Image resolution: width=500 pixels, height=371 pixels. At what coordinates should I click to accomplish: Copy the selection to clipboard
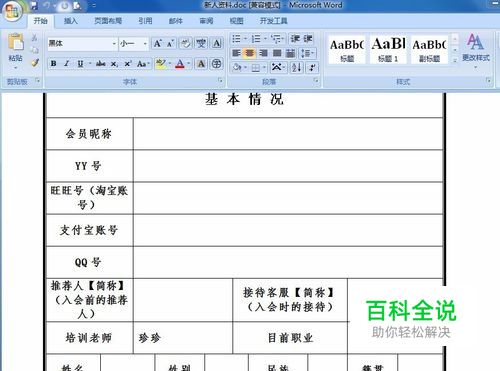click(35, 50)
